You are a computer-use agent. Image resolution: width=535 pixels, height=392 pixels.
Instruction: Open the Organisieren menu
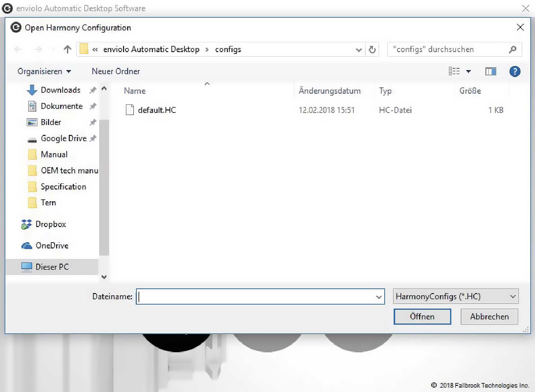pos(44,71)
